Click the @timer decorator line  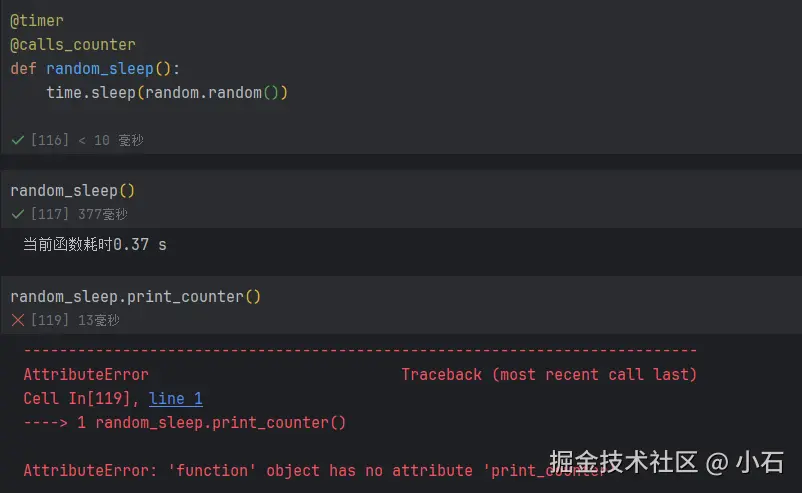point(37,21)
